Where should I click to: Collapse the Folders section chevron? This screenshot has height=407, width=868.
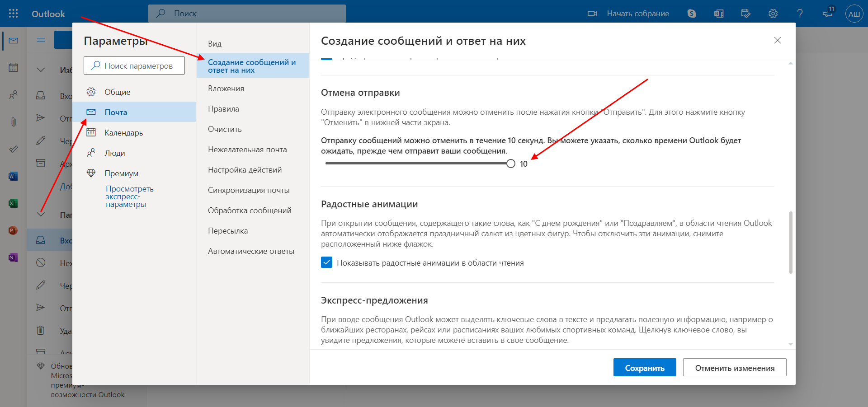click(x=41, y=214)
